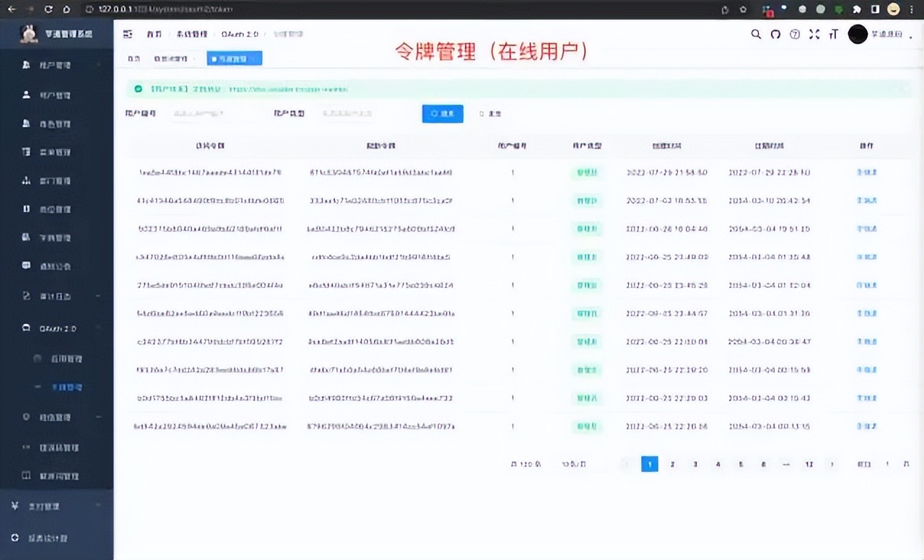Switch to the 首页 tab
This screenshot has height=560, width=924.
pos(134,58)
